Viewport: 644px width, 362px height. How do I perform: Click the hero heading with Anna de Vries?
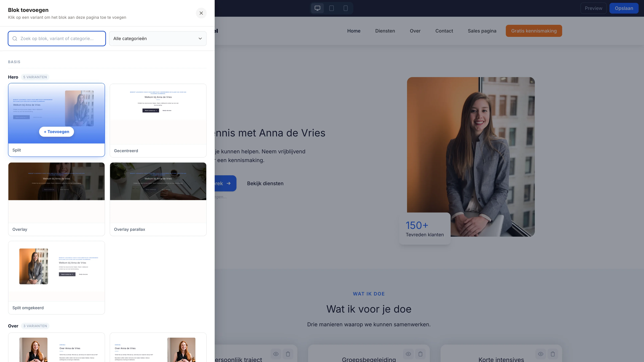click(270, 133)
